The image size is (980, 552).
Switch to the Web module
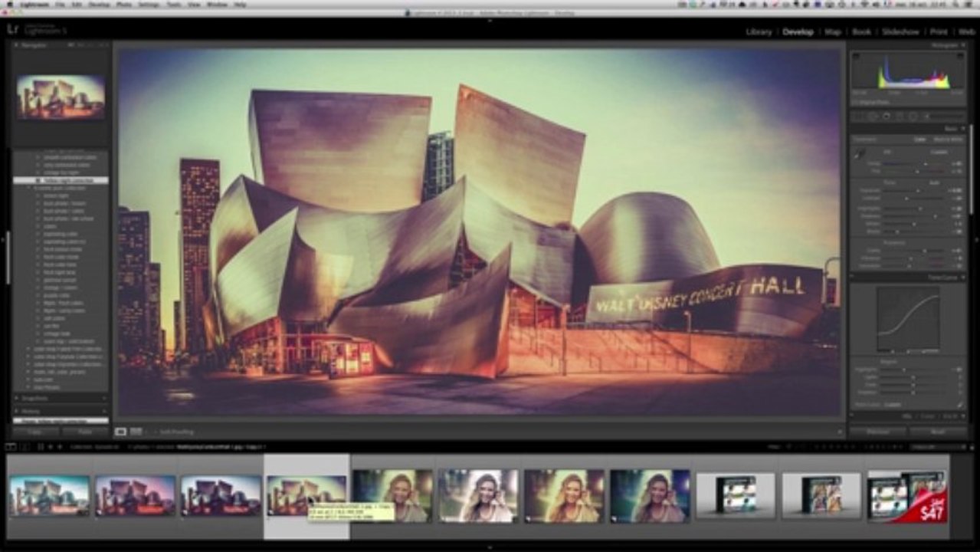[x=966, y=32]
